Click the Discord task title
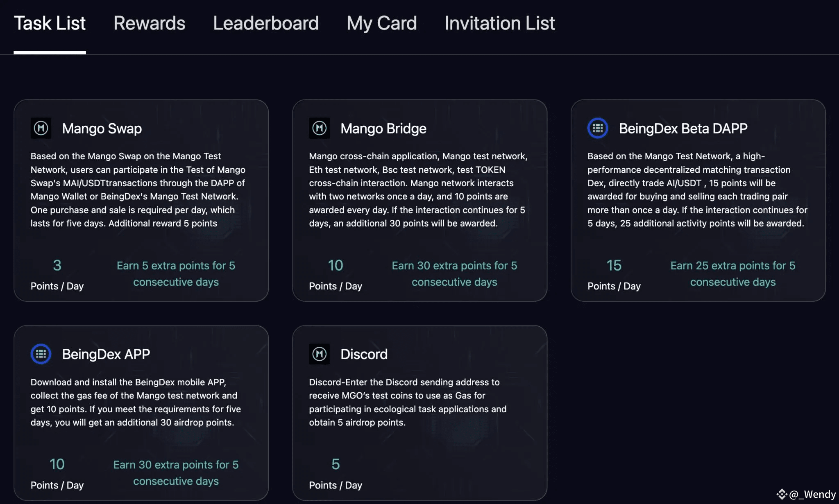 coord(364,354)
